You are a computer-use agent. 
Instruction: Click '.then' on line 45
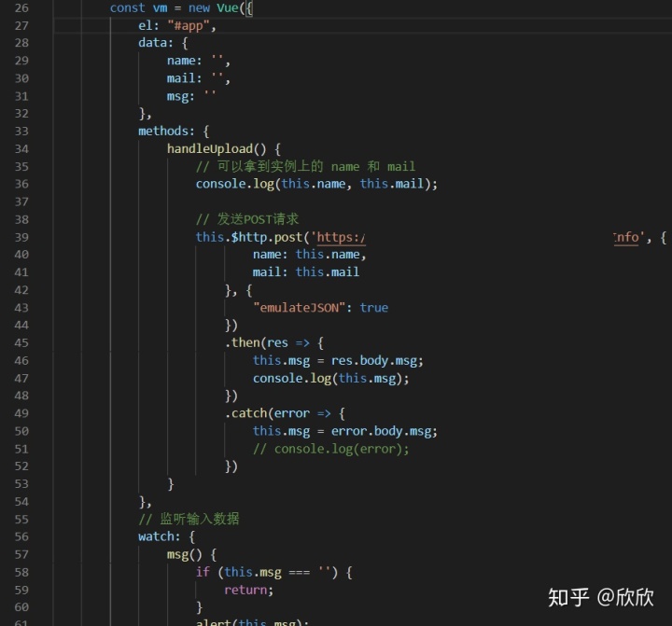click(242, 342)
